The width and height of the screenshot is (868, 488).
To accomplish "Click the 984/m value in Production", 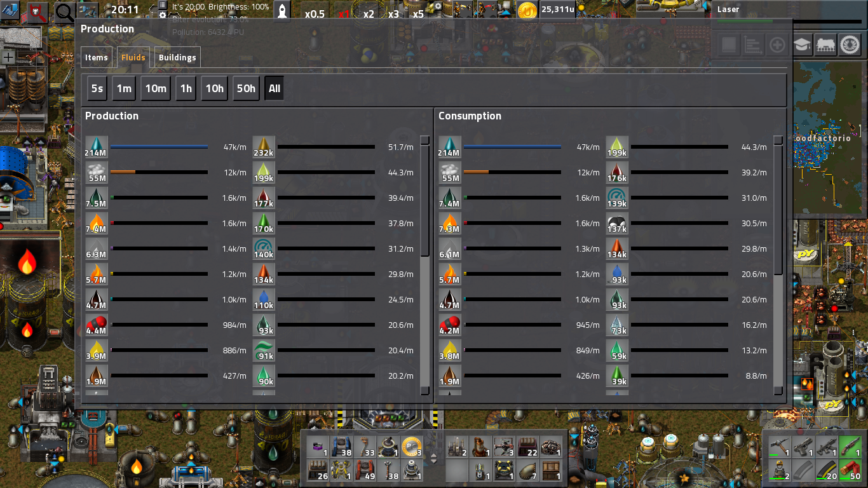I will pyautogui.click(x=234, y=325).
